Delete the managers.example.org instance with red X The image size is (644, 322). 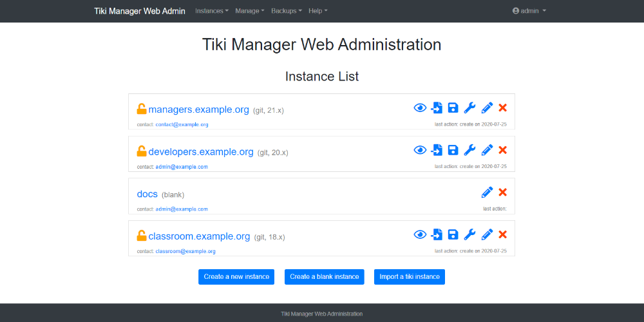[x=502, y=108]
